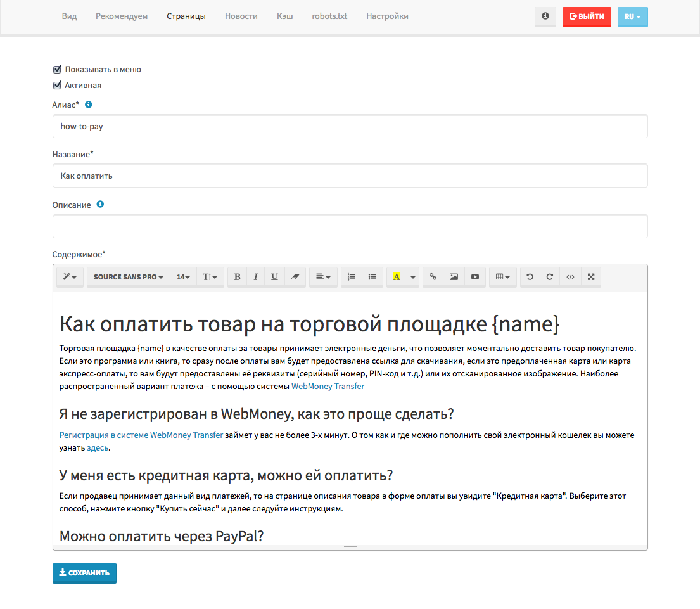The width and height of the screenshot is (700, 609).
Task: Go to the Настройки menu item
Action: click(x=388, y=16)
